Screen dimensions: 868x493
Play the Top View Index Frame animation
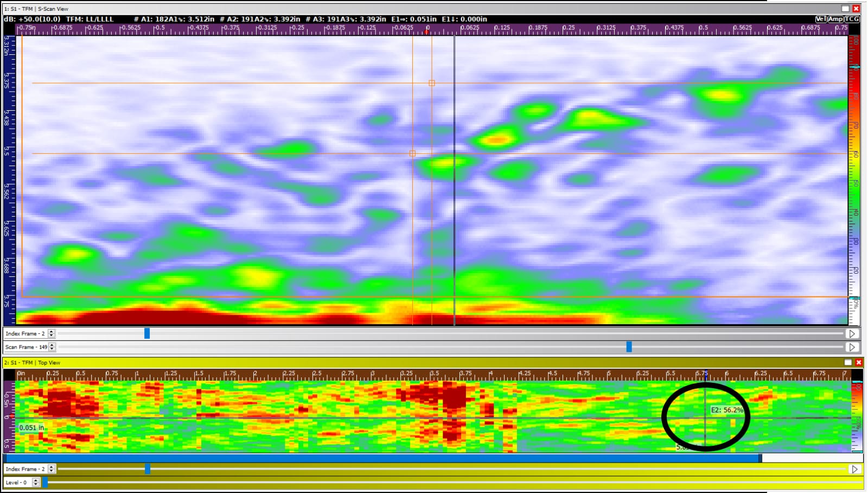855,469
